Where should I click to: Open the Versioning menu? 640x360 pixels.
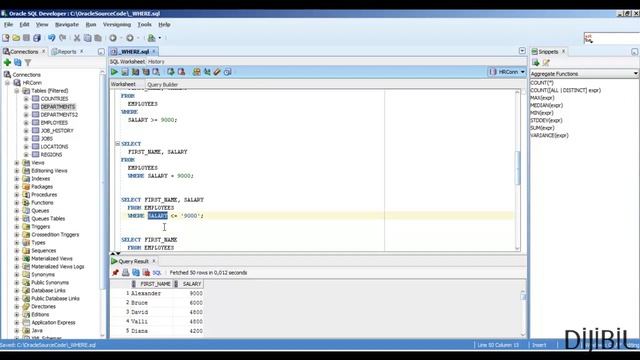(x=117, y=24)
